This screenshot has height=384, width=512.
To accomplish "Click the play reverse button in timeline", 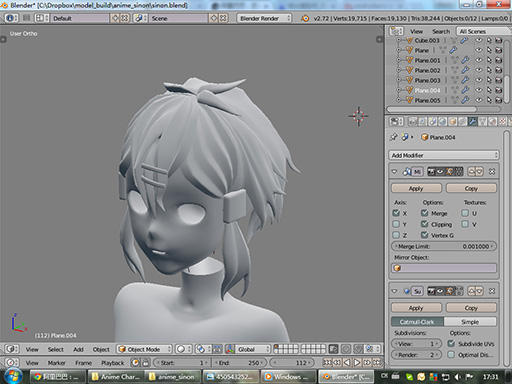I will coord(347,362).
